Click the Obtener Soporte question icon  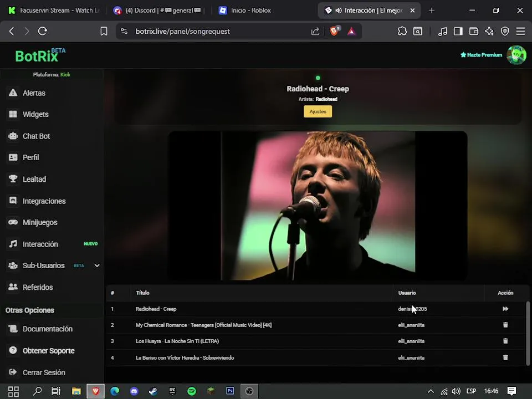click(x=13, y=350)
